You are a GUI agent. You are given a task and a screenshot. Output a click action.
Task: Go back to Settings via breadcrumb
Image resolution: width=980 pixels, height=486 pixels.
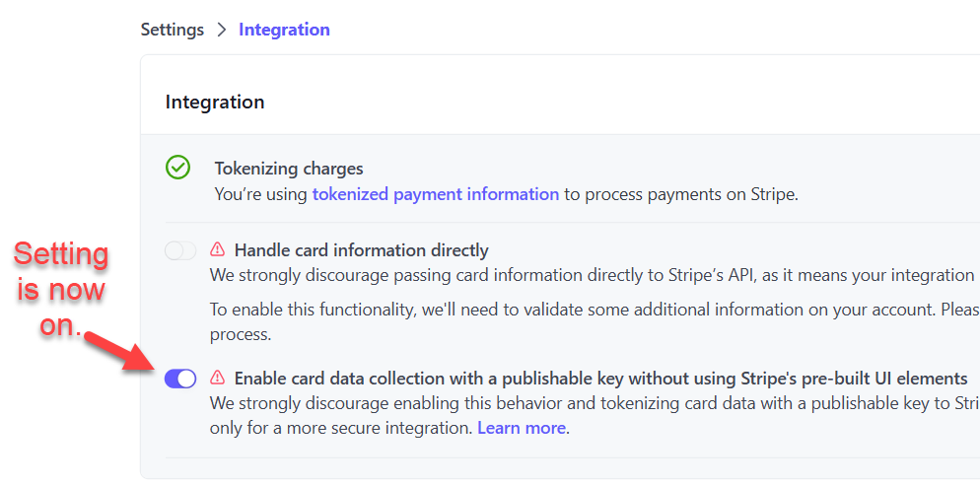coord(172,30)
